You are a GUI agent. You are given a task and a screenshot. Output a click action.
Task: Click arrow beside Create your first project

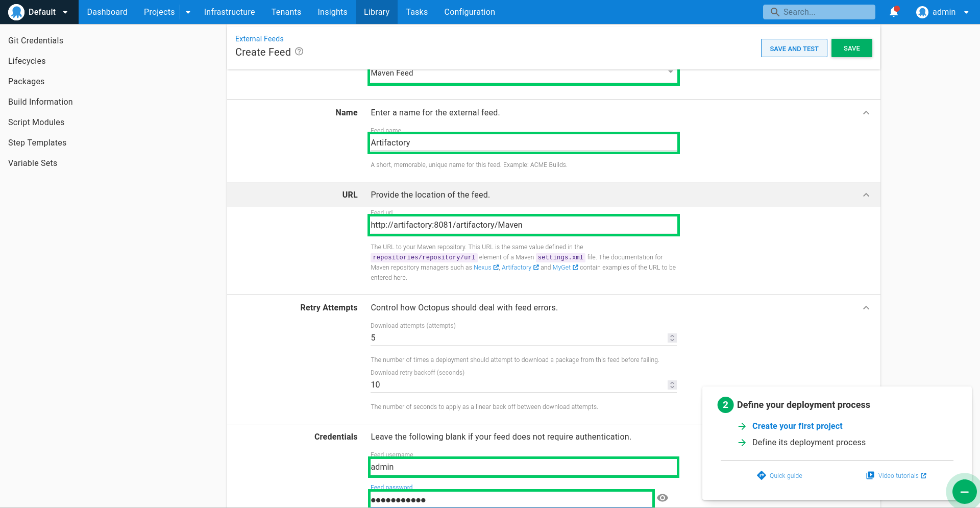(742, 426)
